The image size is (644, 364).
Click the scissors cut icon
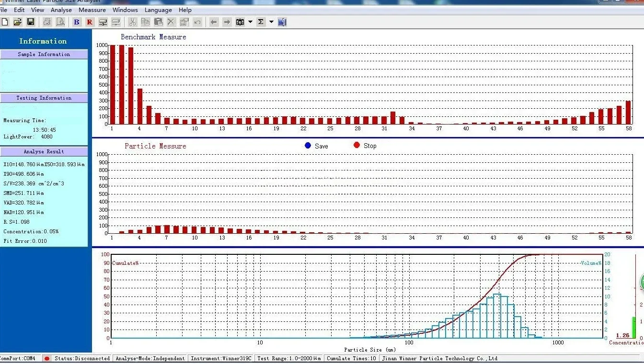tap(133, 22)
